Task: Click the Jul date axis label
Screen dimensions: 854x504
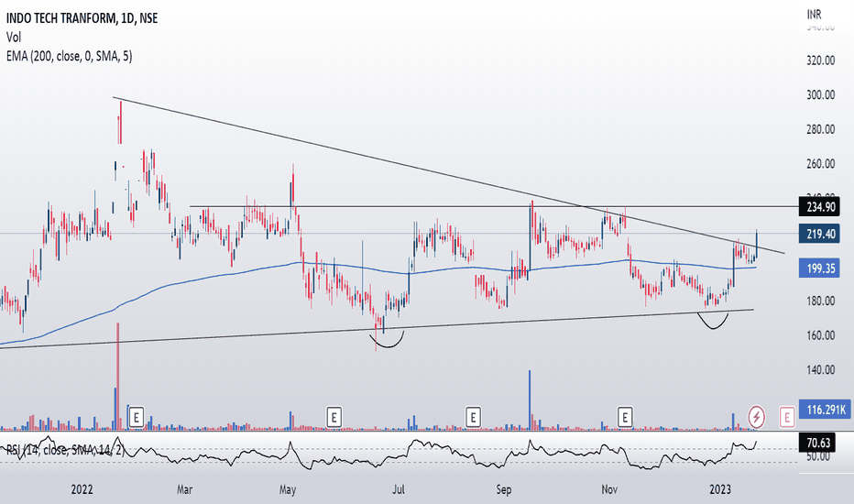Action: (x=398, y=489)
